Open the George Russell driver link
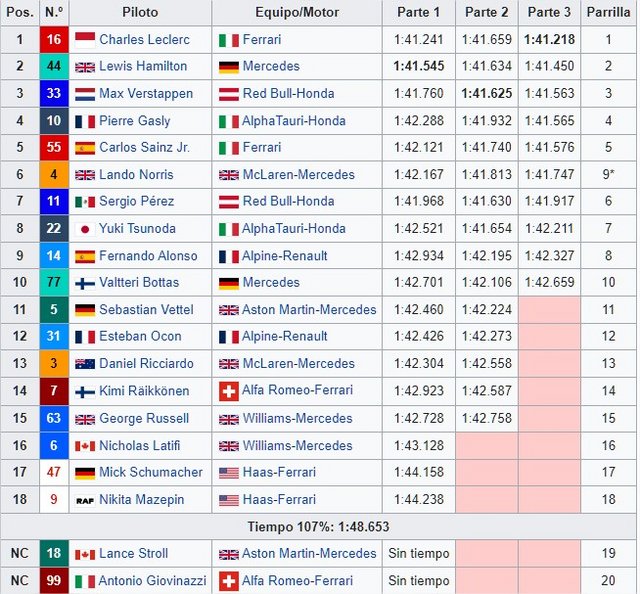Image resolution: width=640 pixels, height=594 pixels. (x=144, y=418)
